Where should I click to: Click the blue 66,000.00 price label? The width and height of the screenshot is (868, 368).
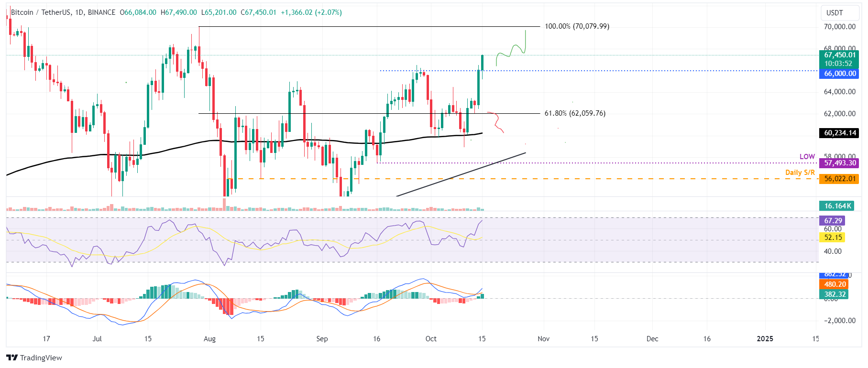840,74
